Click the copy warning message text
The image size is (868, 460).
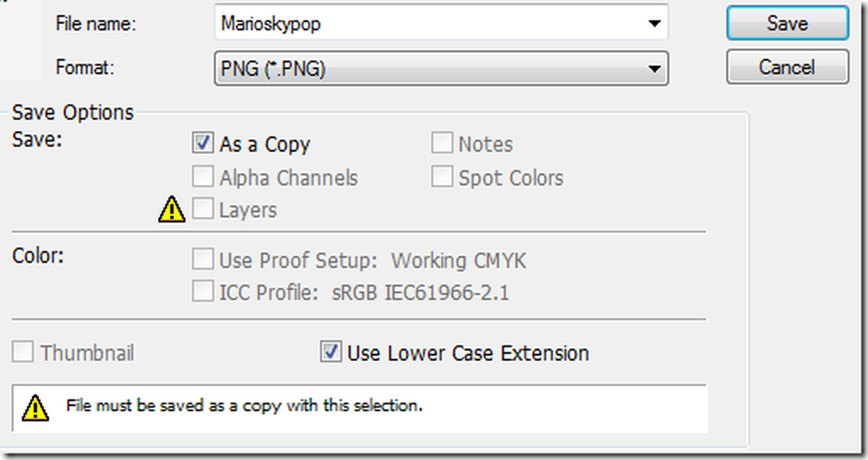coord(244,405)
